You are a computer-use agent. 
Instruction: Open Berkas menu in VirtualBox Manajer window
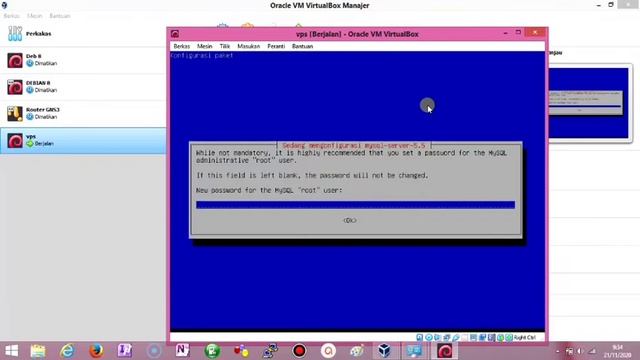(11, 16)
